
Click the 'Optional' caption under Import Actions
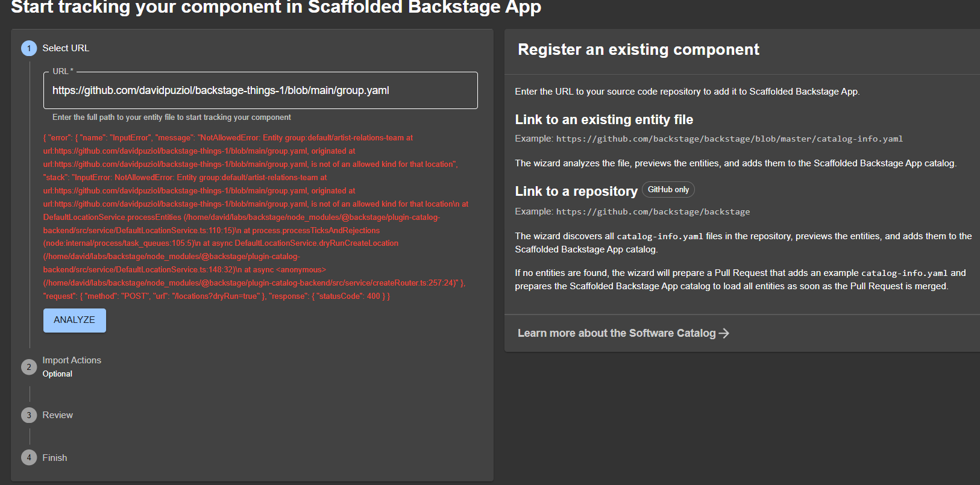(57, 374)
